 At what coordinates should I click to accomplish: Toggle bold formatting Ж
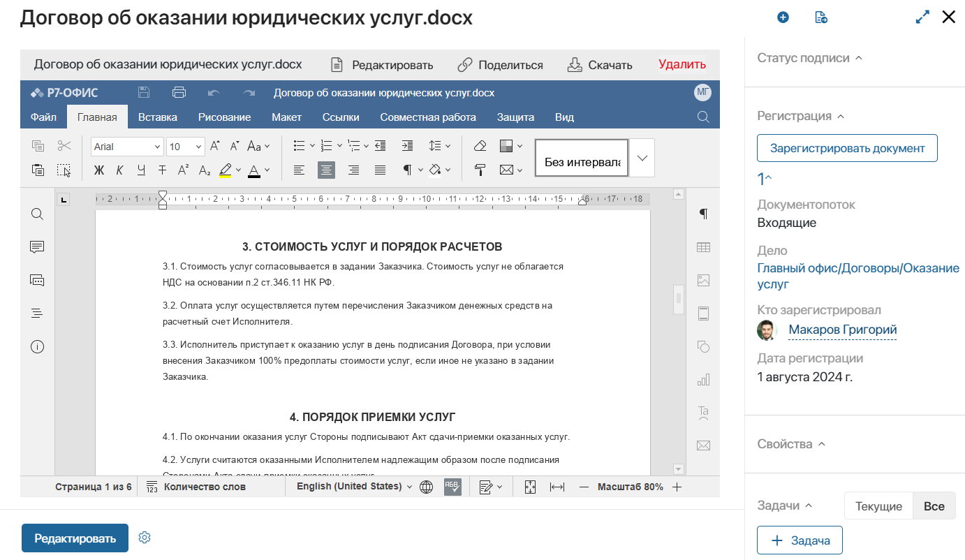98,170
